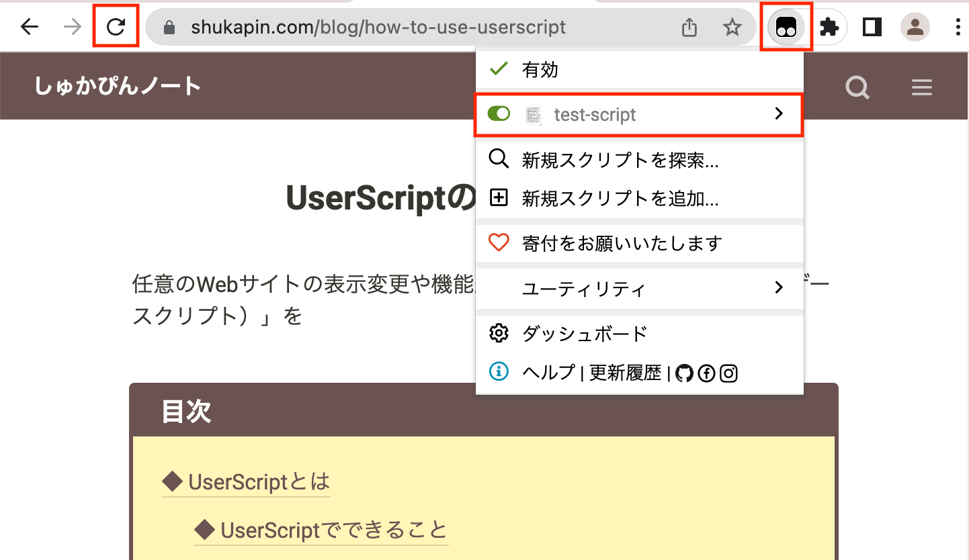Open the hamburger menu on site header
Screen dimensions: 969x560
click(921, 87)
